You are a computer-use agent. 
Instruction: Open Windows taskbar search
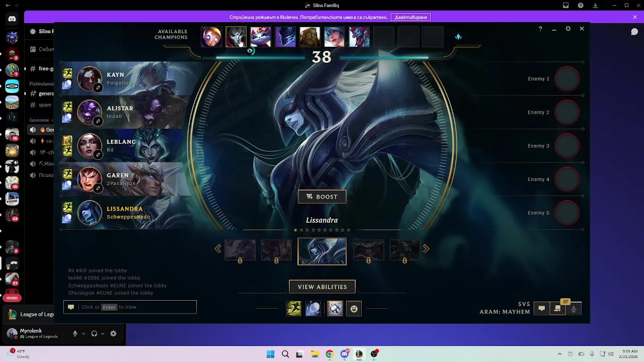tap(285, 354)
